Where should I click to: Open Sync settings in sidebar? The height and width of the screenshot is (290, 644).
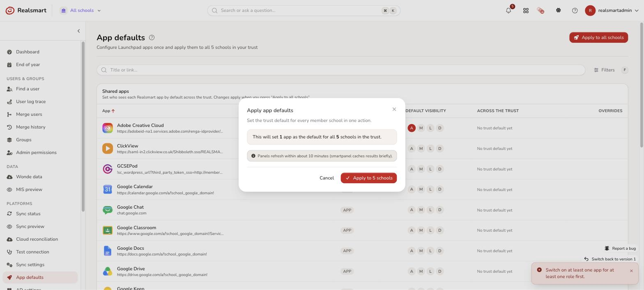40,265
